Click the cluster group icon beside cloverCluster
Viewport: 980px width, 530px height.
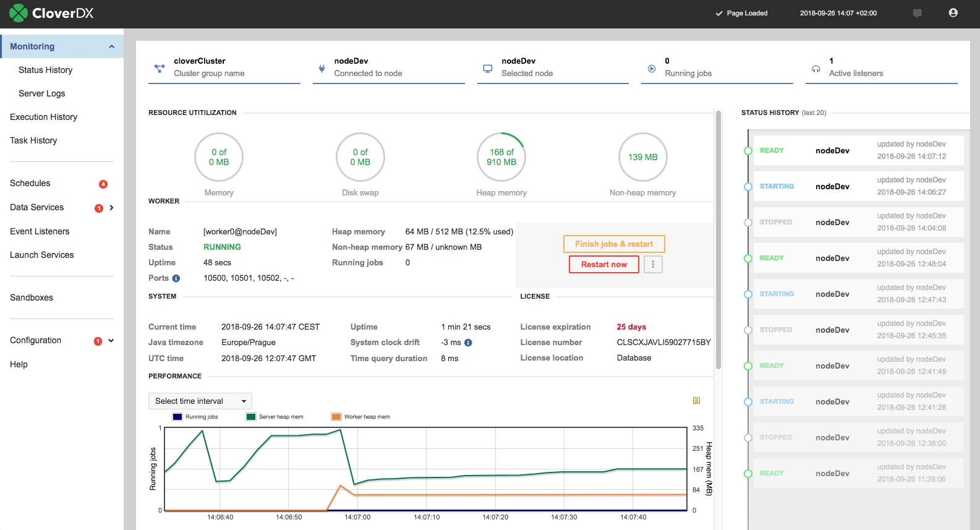160,69
